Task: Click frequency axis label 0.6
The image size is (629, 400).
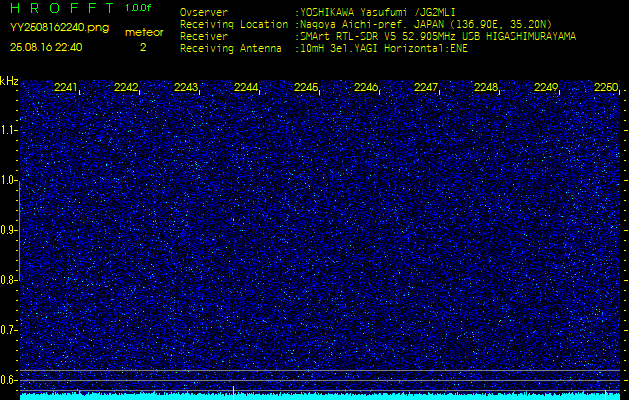Action: click(x=8, y=380)
